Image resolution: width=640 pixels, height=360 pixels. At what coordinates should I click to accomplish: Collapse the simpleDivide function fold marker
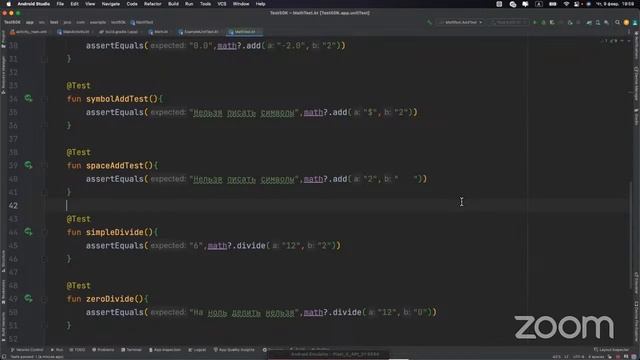(44, 232)
